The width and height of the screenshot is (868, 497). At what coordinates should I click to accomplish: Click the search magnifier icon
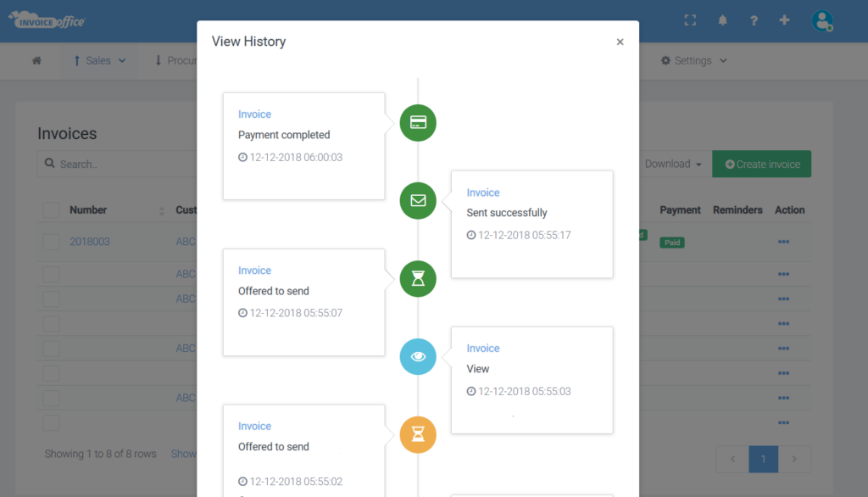(50, 164)
